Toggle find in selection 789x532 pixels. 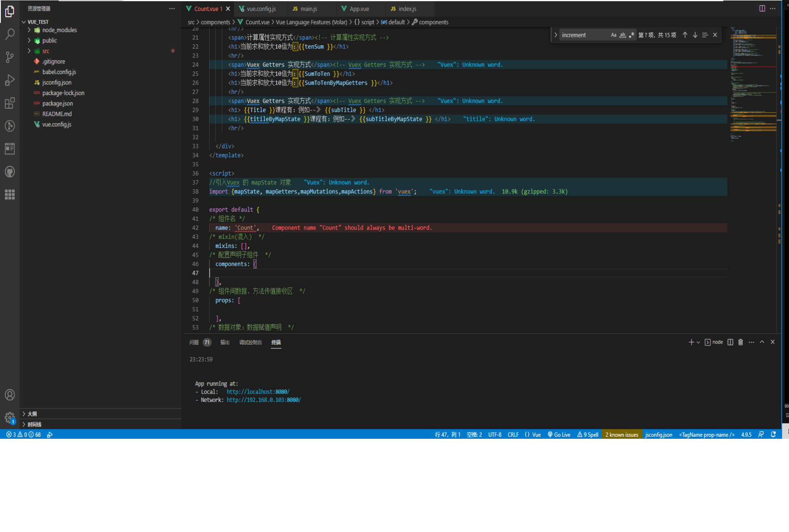[x=705, y=35]
